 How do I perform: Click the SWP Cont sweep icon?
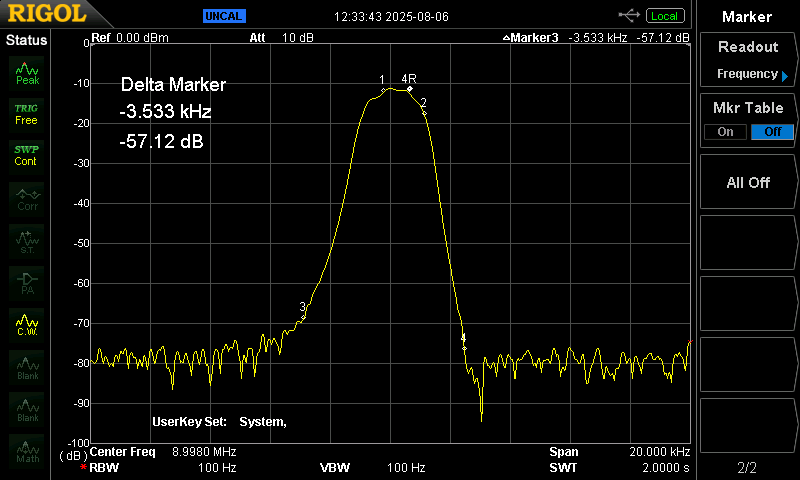point(27,155)
